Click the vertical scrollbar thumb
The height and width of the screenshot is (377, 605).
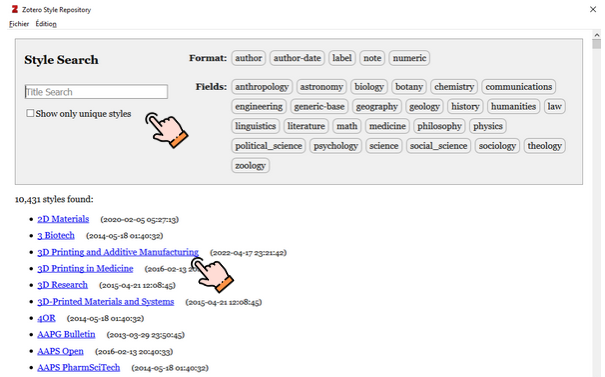tap(597, 44)
